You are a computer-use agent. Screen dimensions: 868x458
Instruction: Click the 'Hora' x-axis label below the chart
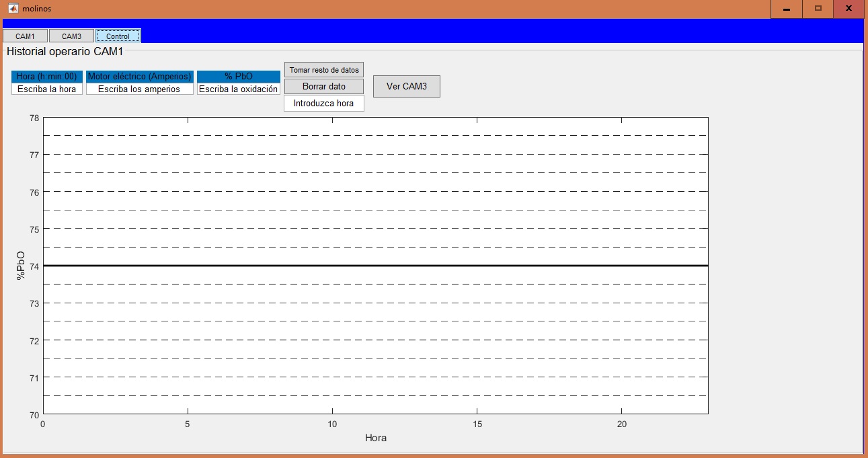[376, 438]
